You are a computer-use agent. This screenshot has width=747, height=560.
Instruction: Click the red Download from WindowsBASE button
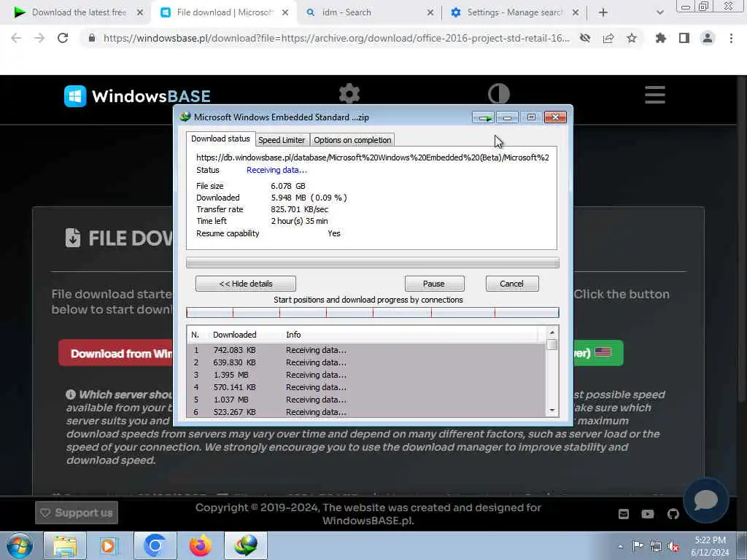[x=116, y=354]
